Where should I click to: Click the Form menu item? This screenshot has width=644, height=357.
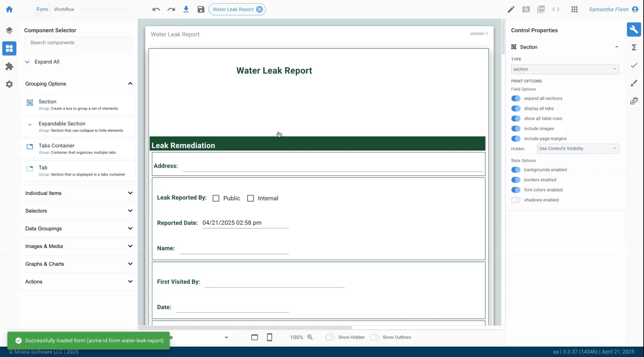pyautogui.click(x=42, y=9)
